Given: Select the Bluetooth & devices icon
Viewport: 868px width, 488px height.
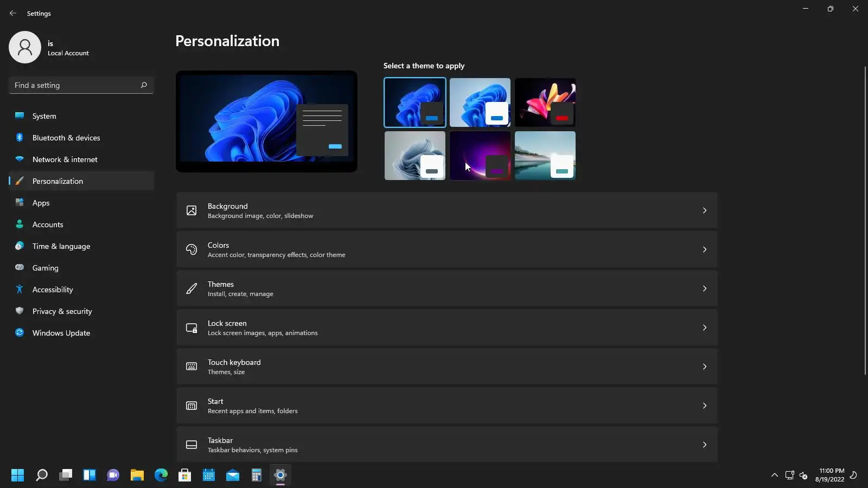Looking at the screenshot, I should 20,137.
